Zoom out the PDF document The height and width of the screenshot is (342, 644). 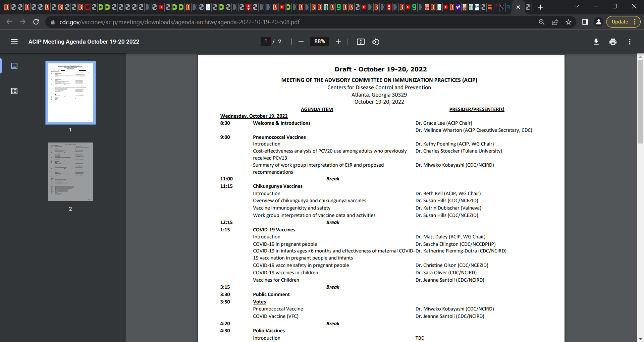pos(301,42)
